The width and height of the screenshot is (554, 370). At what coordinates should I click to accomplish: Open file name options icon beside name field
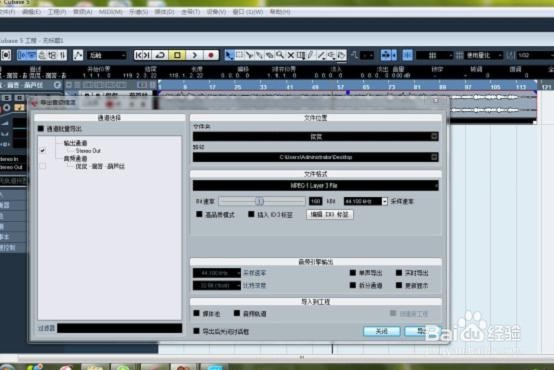point(434,136)
